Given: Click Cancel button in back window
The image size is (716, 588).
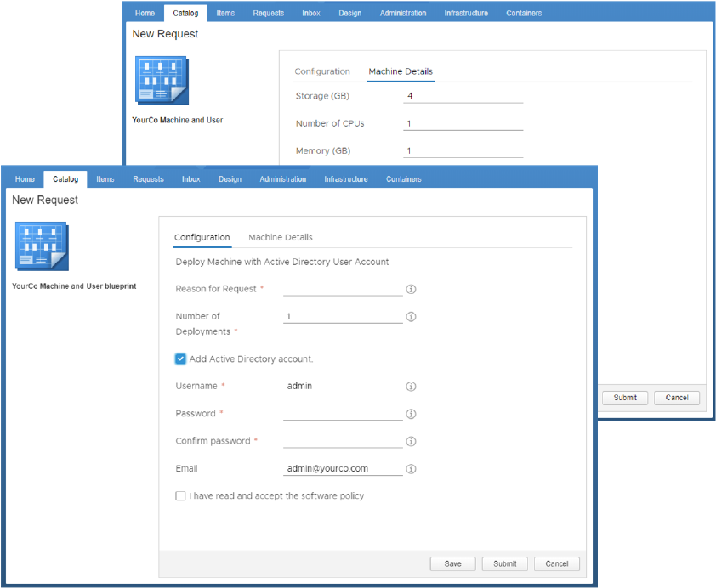Looking at the screenshot, I should (677, 398).
